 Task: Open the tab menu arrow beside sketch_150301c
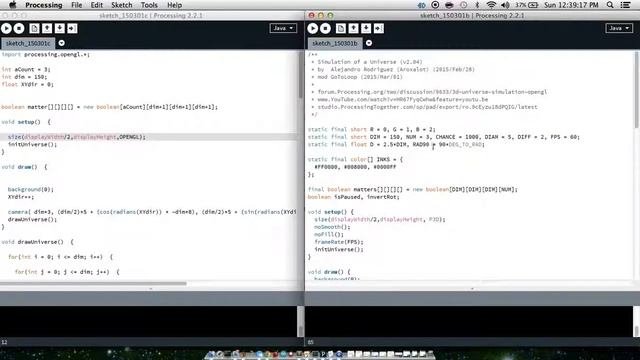tap(61, 43)
